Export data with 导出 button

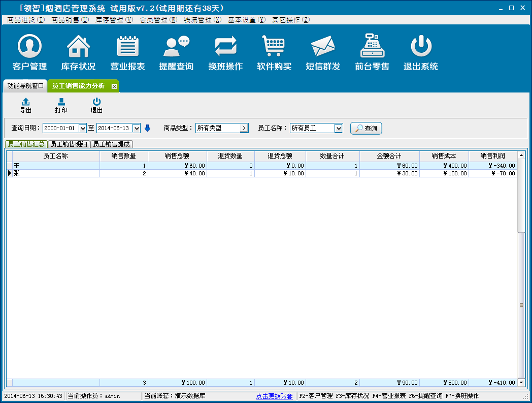[x=25, y=106]
